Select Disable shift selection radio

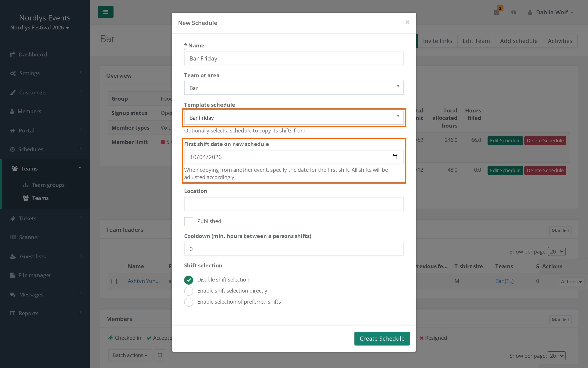(x=189, y=280)
